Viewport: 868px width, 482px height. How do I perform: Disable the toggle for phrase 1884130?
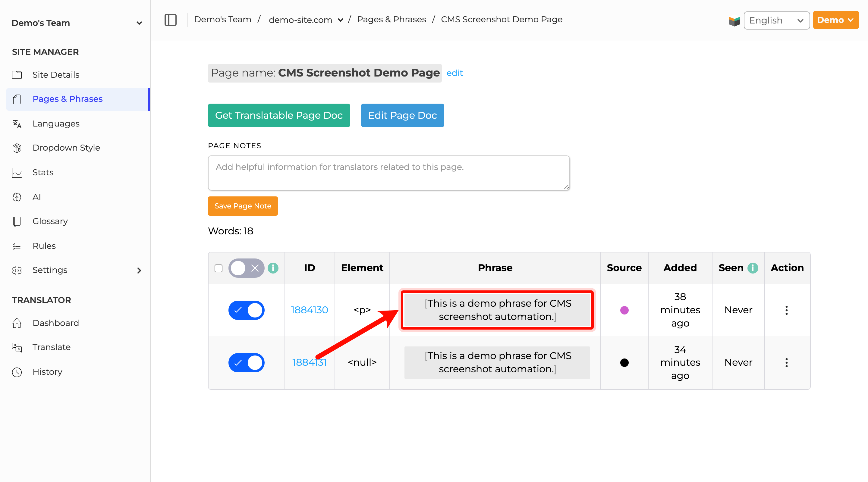(x=246, y=310)
